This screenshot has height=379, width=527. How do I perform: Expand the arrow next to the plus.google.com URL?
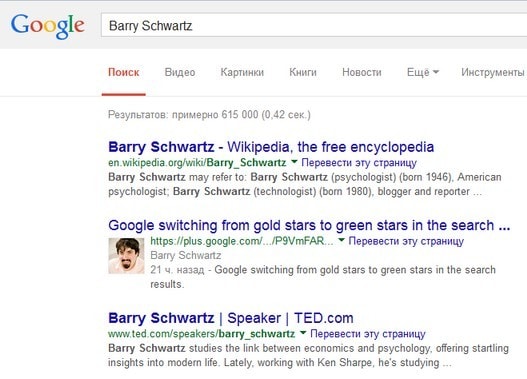(341, 240)
